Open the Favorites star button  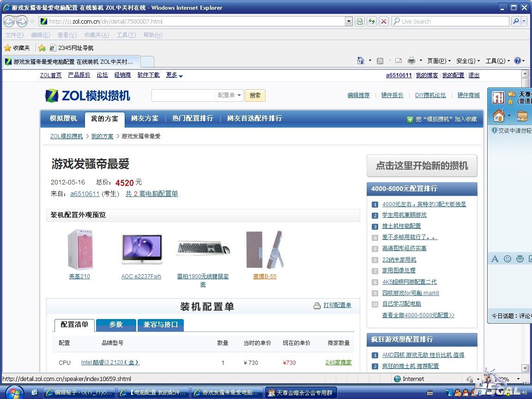point(17,48)
